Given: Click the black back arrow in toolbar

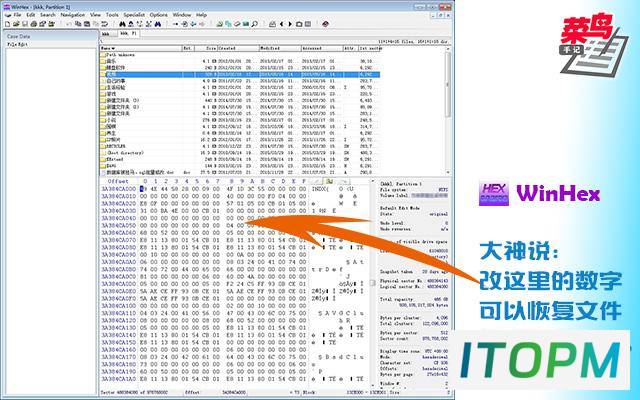Looking at the screenshot, I should pos(281,24).
